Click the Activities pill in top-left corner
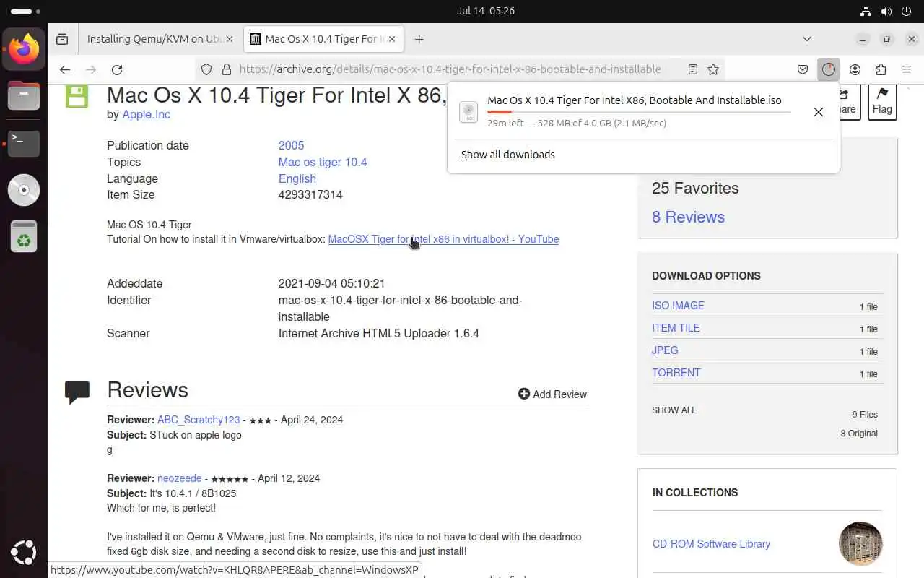This screenshot has height=578, width=924. (26, 12)
